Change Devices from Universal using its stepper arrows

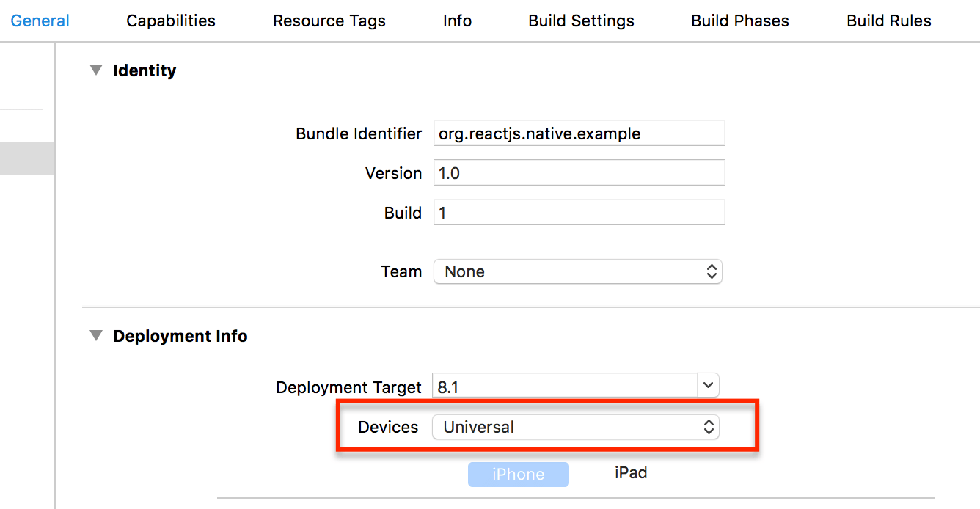709,427
